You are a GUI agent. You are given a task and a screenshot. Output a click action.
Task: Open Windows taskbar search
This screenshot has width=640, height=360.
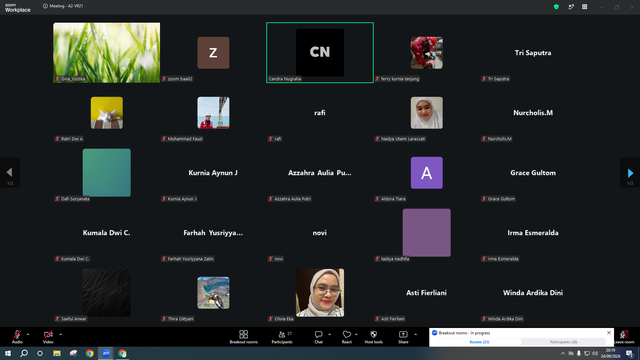coord(24,353)
